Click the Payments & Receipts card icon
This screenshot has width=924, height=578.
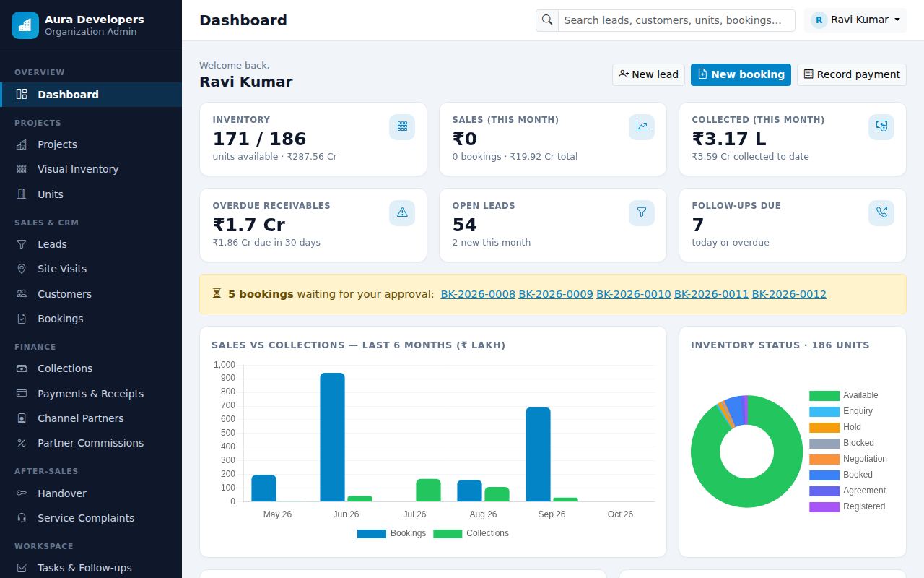(22, 394)
